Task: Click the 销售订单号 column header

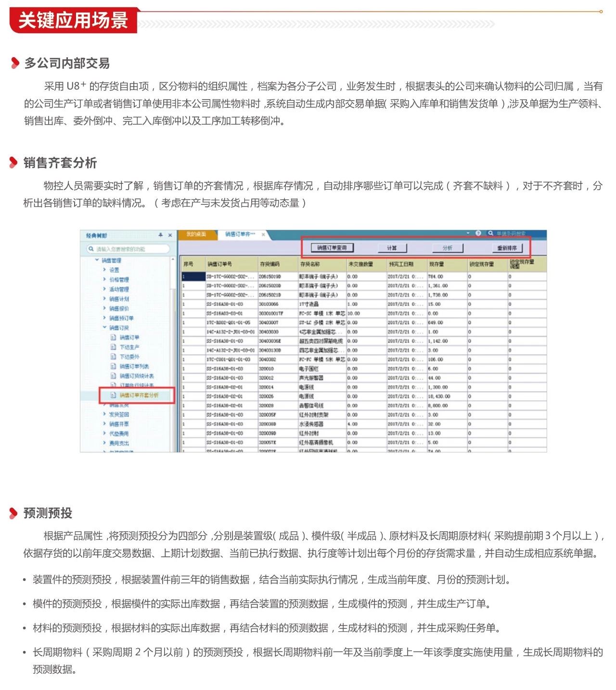Action: click(231, 264)
